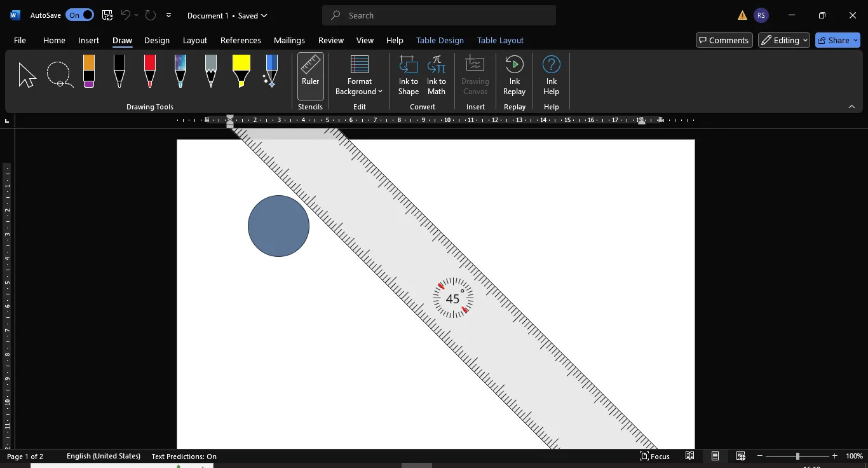The image size is (868, 468).
Task: Click the warning alert icon
Action: coord(742,15)
